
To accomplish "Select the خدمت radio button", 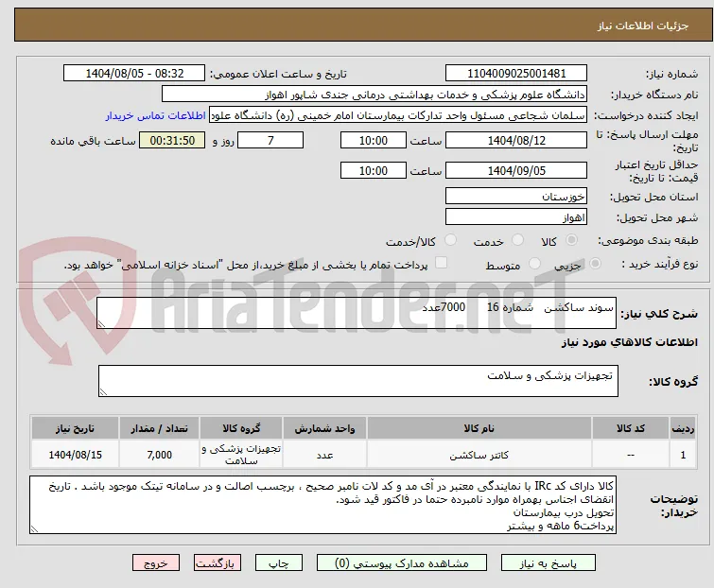I will tap(517, 240).
